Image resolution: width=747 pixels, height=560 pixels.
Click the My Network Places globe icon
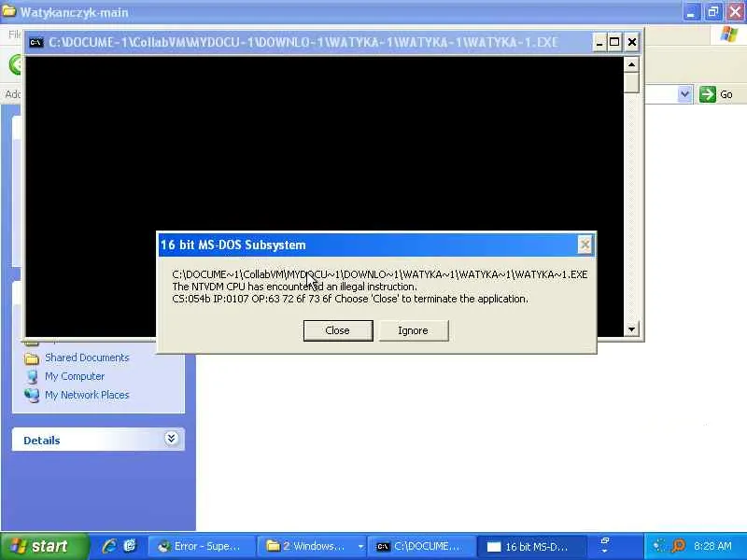point(32,395)
